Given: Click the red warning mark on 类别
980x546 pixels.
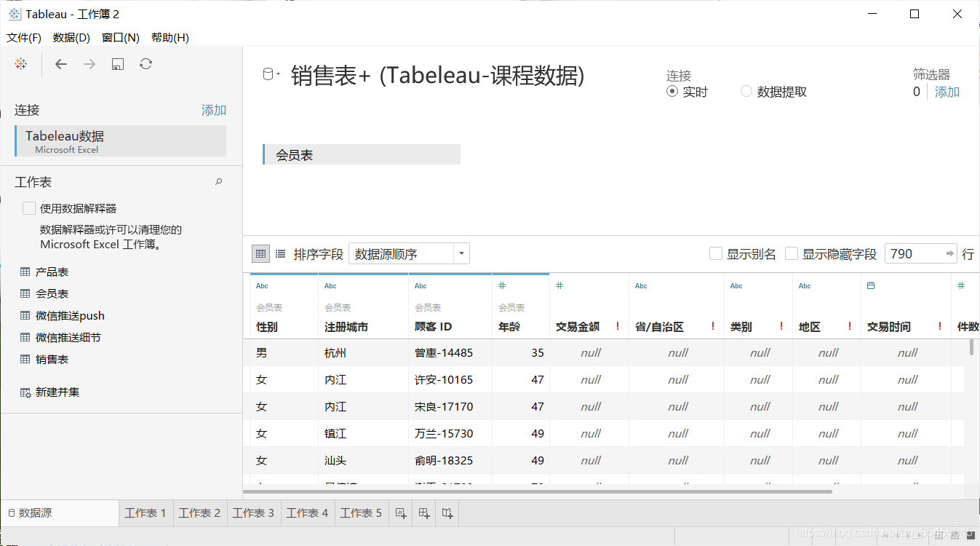Looking at the screenshot, I should [781, 327].
